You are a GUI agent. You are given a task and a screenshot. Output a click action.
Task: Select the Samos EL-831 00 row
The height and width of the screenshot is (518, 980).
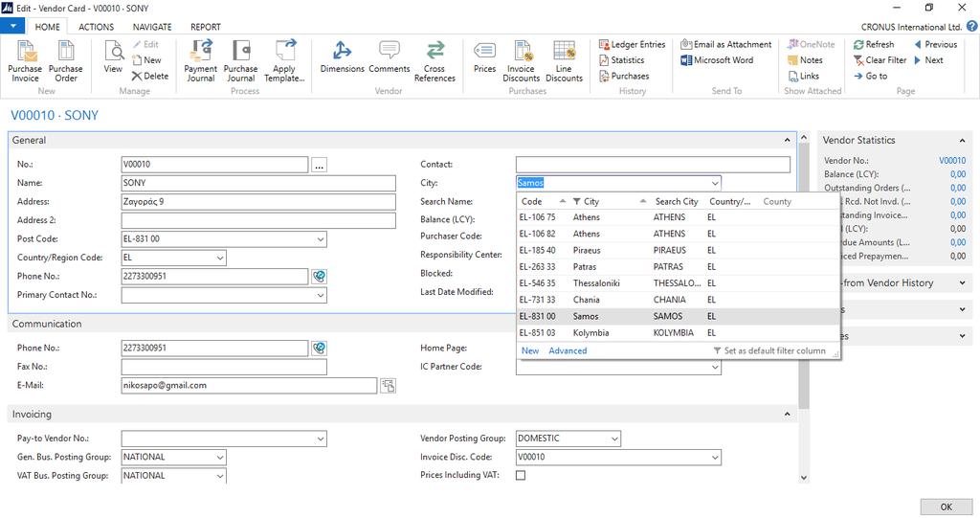[679, 317]
